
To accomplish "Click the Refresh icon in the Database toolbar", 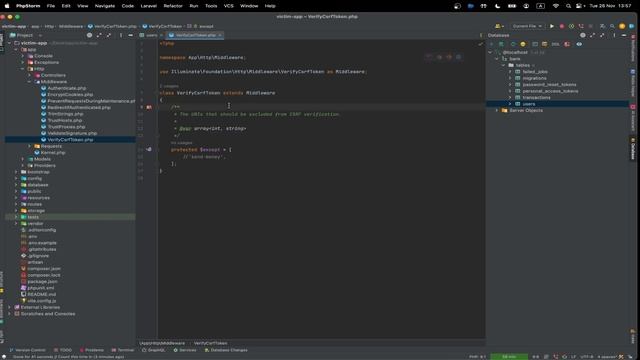I will click(513, 44).
